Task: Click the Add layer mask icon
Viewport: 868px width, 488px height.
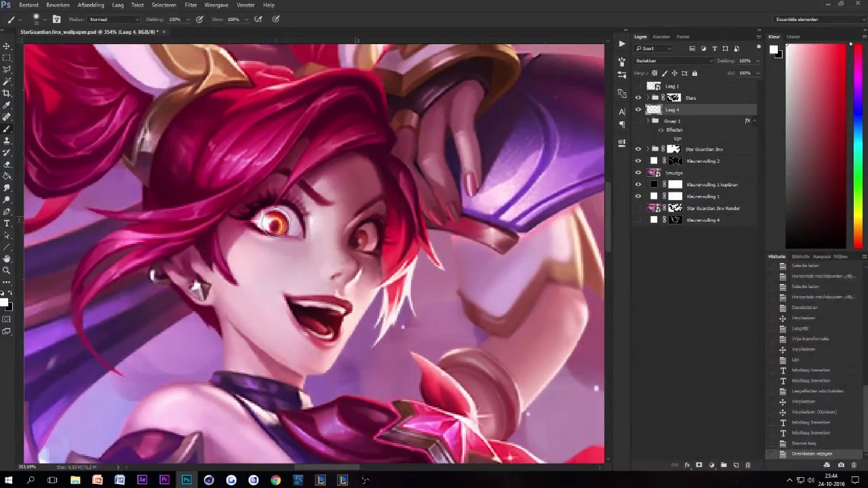Action: pyautogui.click(x=699, y=465)
